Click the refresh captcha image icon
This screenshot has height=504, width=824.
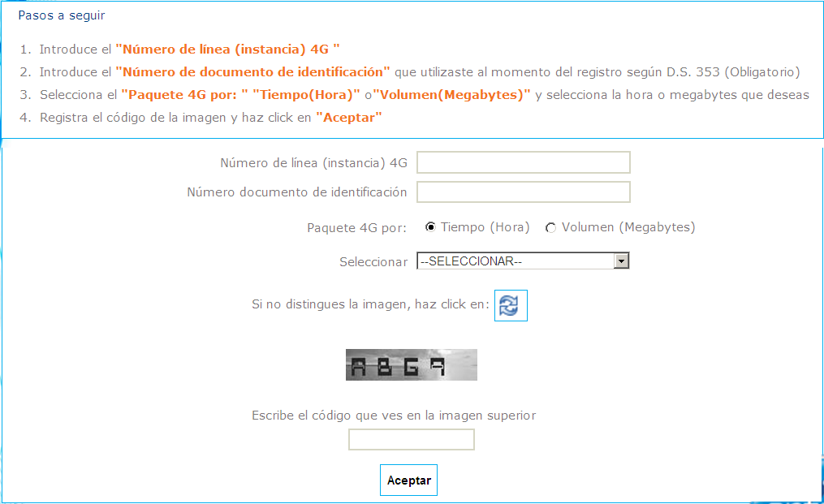511,305
